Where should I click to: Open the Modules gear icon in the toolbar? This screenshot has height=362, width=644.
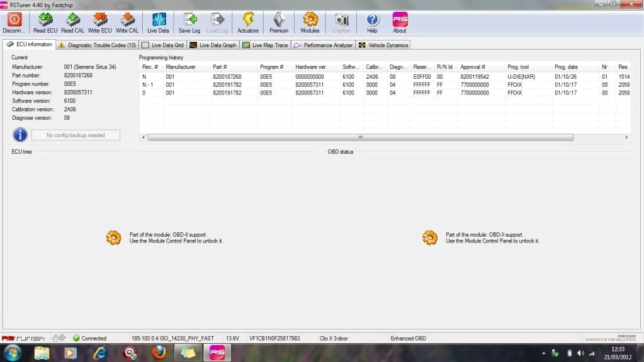tap(310, 20)
